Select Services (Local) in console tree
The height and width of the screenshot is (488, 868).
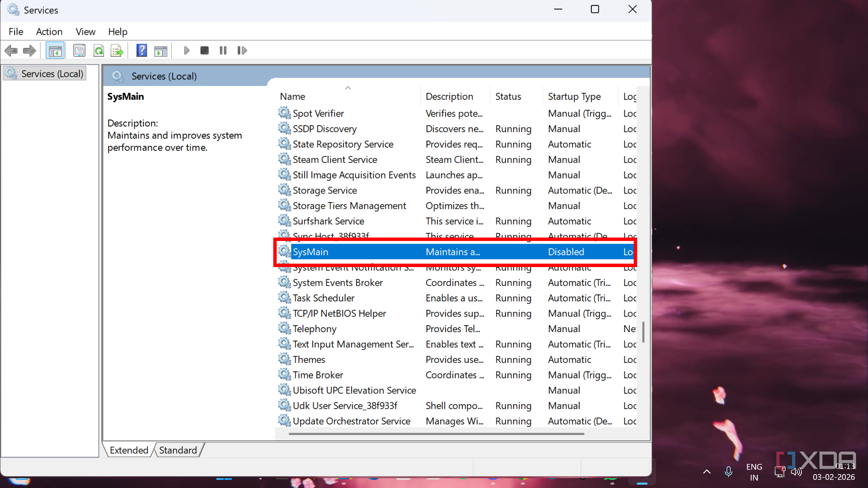pos(52,74)
